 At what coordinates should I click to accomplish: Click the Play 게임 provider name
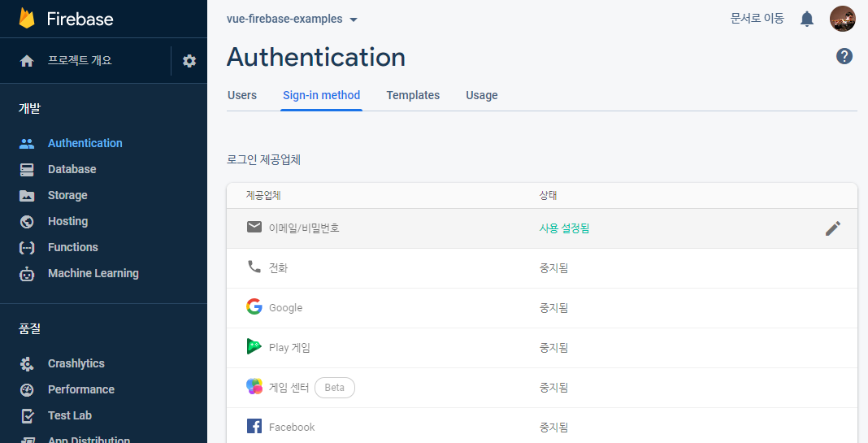point(289,348)
